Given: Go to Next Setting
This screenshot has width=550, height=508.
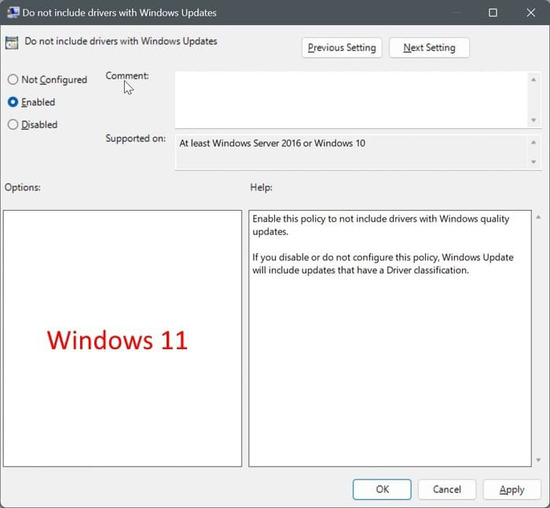Looking at the screenshot, I should click(x=429, y=48).
